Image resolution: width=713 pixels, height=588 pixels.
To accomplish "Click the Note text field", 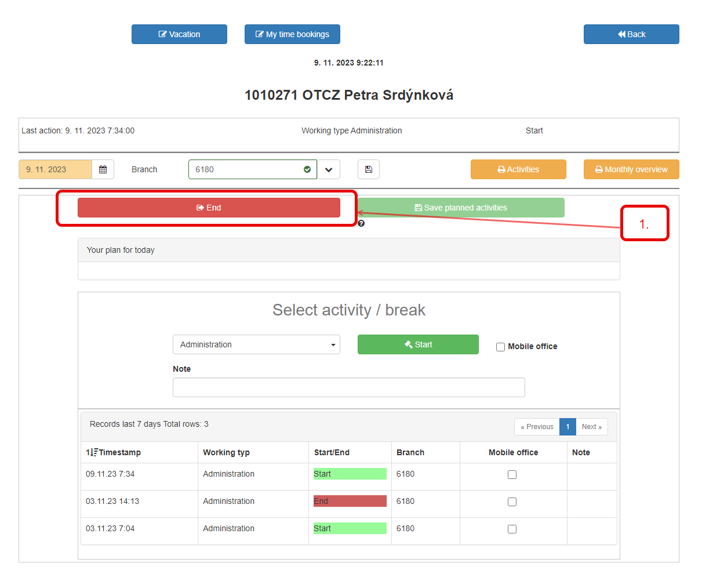I will (x=349, y=387).
